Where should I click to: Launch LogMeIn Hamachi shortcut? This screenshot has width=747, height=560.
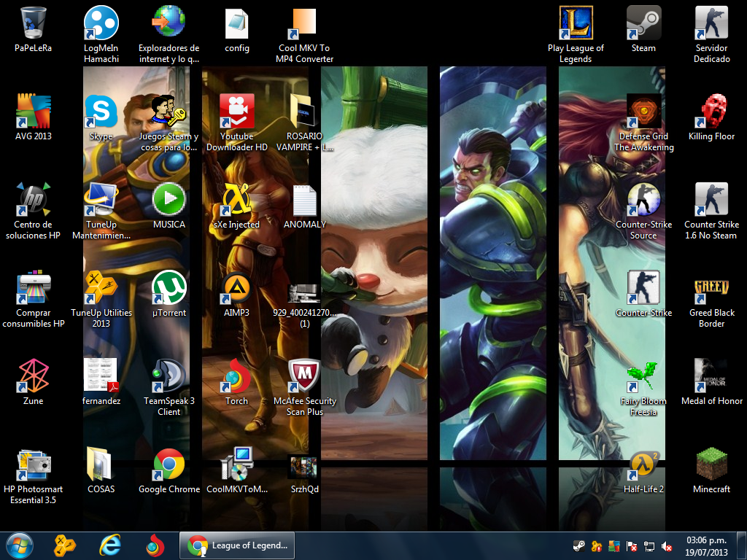[101, 23]
